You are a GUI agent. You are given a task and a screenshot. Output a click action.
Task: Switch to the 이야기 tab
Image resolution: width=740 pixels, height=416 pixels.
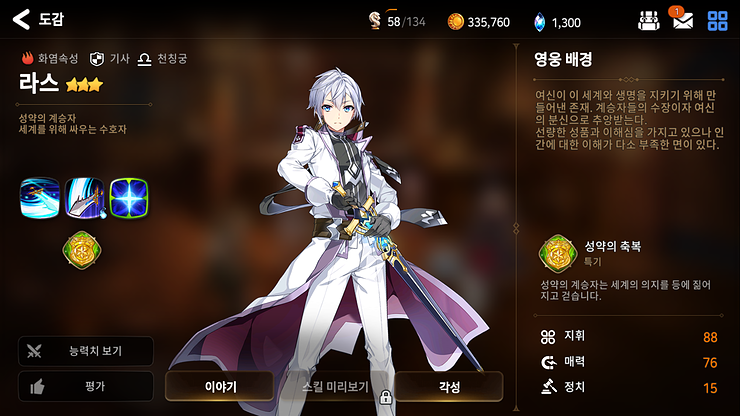[220, 387]
